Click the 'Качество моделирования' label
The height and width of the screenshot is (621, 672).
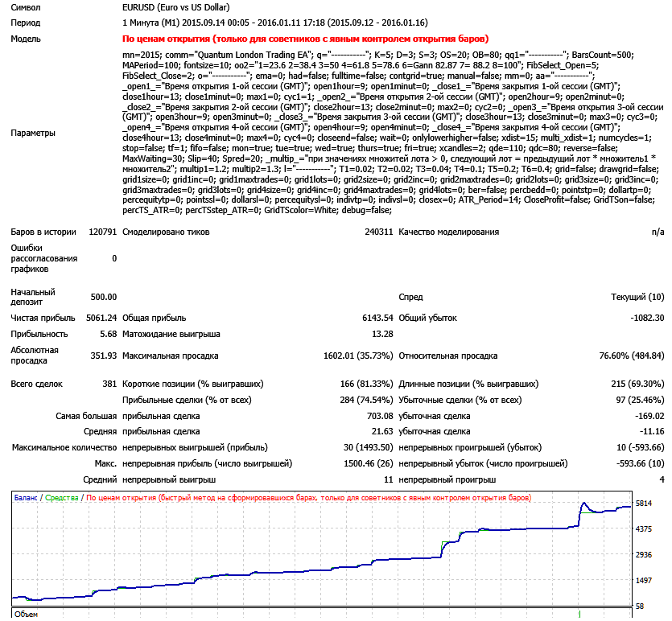[449, 232]
